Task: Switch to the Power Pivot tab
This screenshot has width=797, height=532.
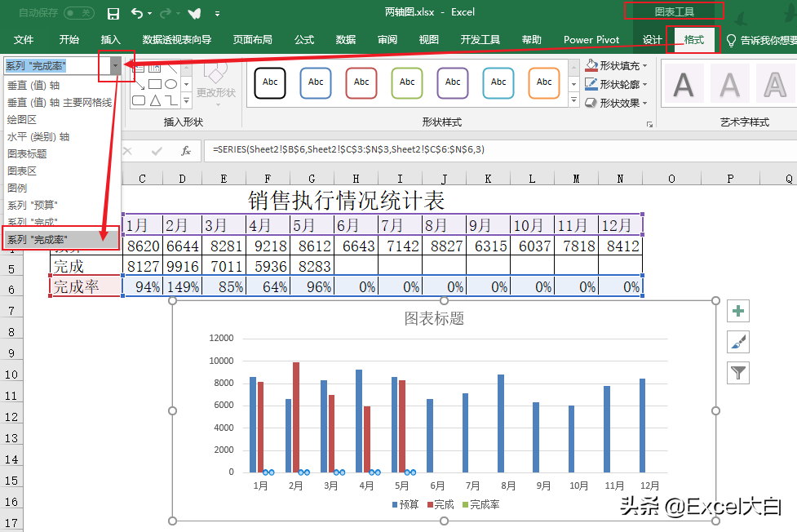Action: [591, 40]
